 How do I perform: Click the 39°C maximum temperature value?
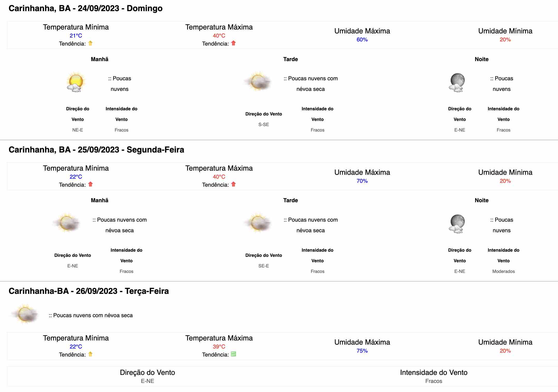click(x=219, y=347)
